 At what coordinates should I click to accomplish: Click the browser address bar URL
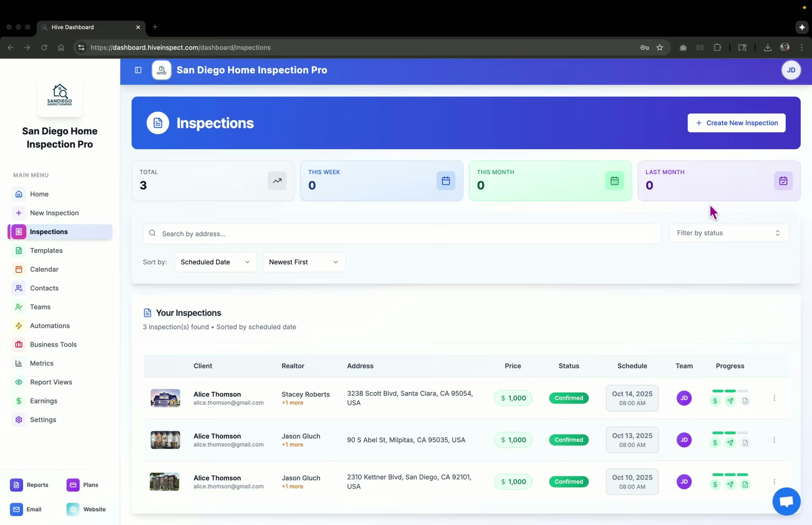click(x=181, y=48)
